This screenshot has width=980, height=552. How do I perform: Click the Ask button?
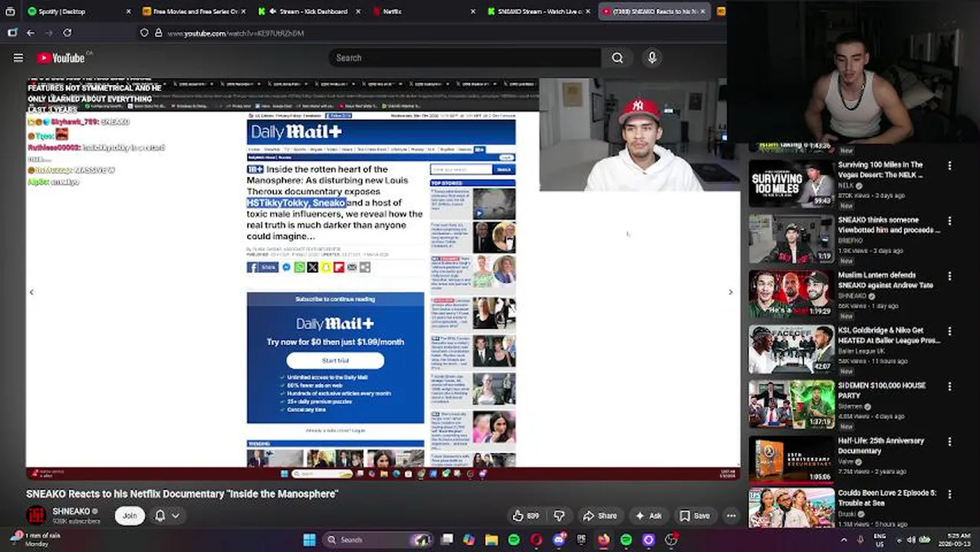[x=649, y=516]
